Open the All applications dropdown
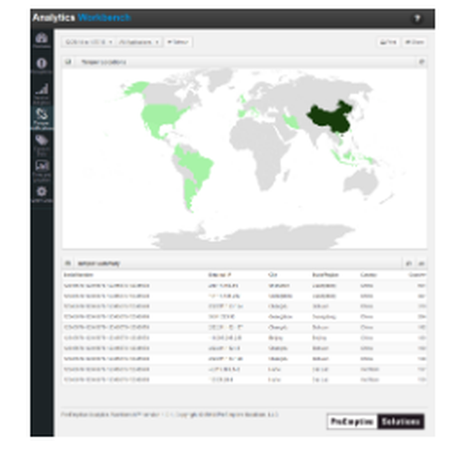 139,42
